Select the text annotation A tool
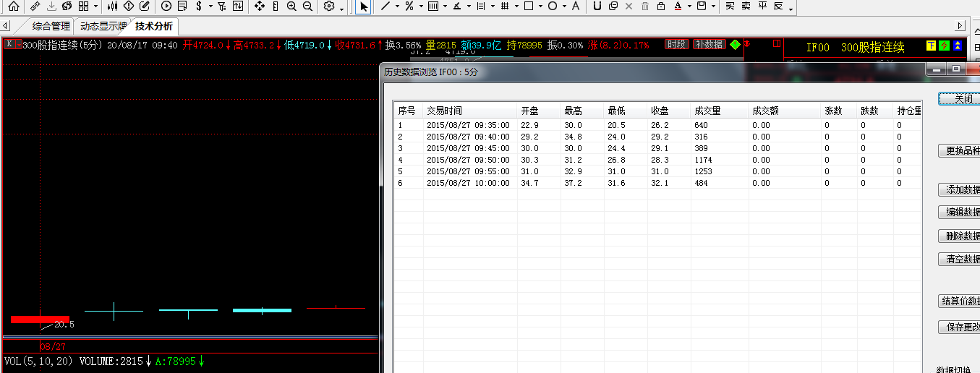Screen dimensions: 980x373 575,7
